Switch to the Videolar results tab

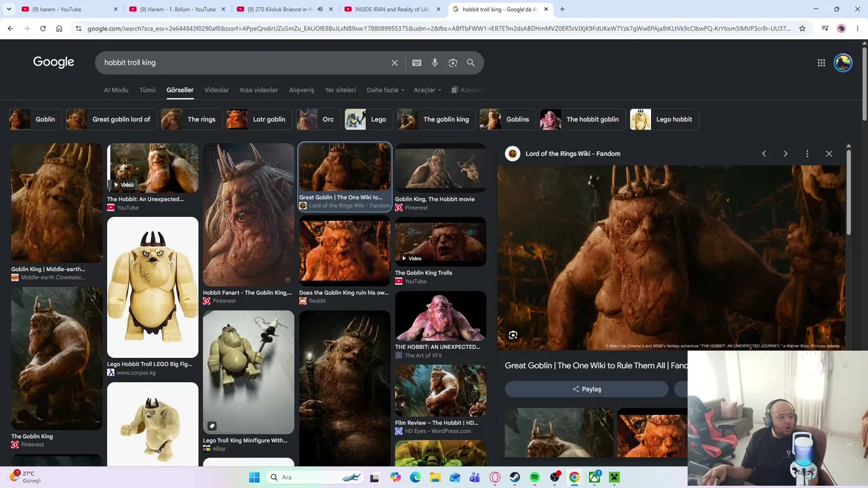217,90
